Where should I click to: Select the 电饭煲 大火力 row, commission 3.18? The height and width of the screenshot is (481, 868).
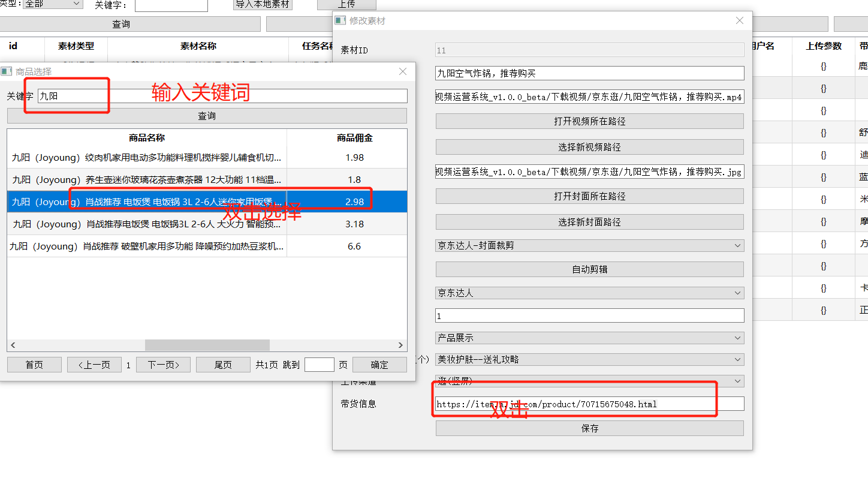(207, 224)
